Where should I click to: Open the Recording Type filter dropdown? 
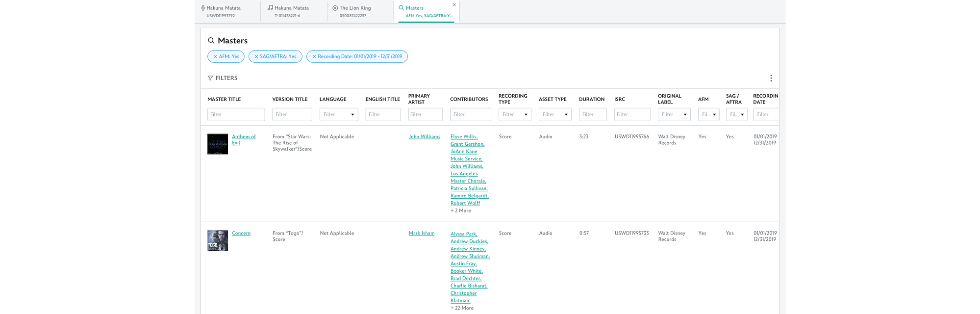(x=515, y=114)
